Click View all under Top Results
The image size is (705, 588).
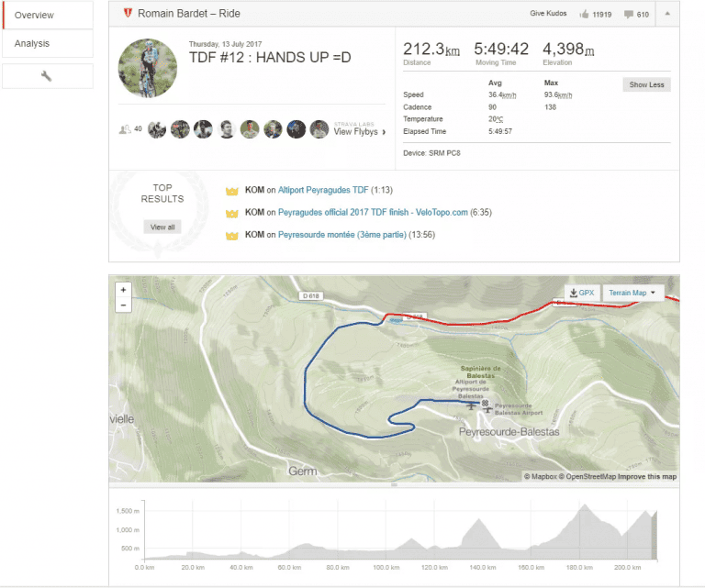point(162,227)
